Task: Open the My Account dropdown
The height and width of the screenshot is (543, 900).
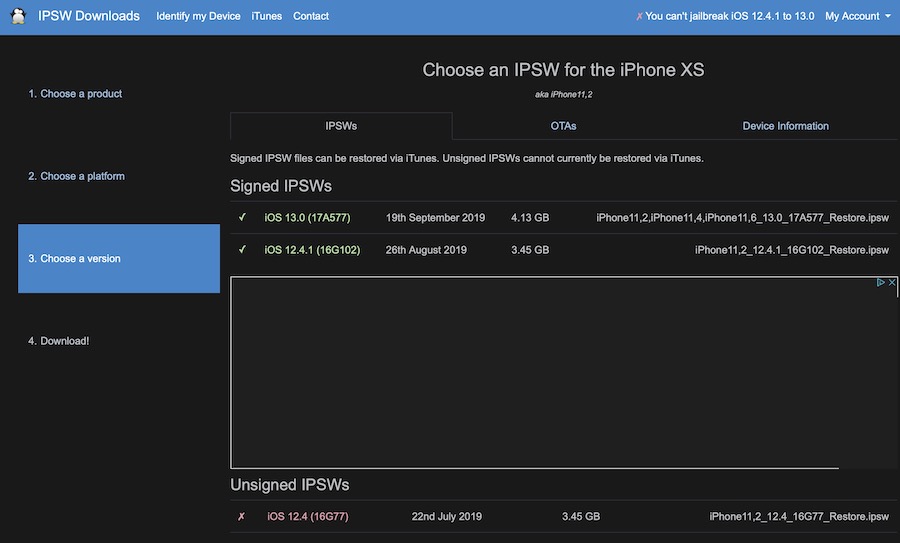Action: (x=858, y=16)
